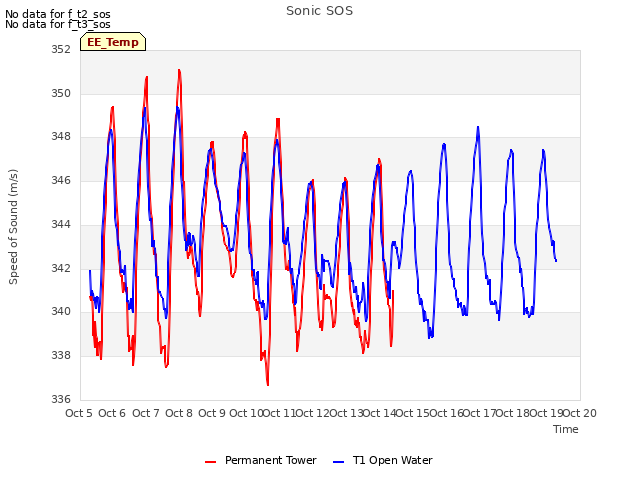Click the EE_Temp annotation label
This screenshot has width=640, height=480.
pyautogui.click(x=113, y=42)
